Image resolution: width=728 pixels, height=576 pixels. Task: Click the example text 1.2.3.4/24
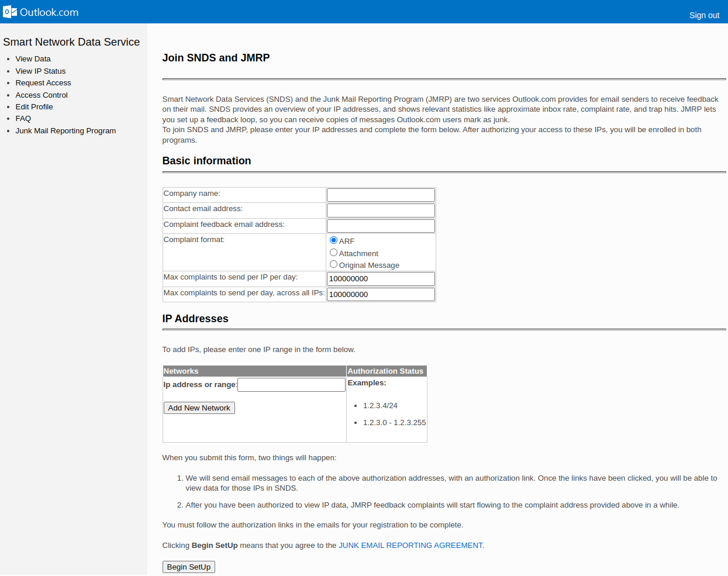[x=380, y=406]
